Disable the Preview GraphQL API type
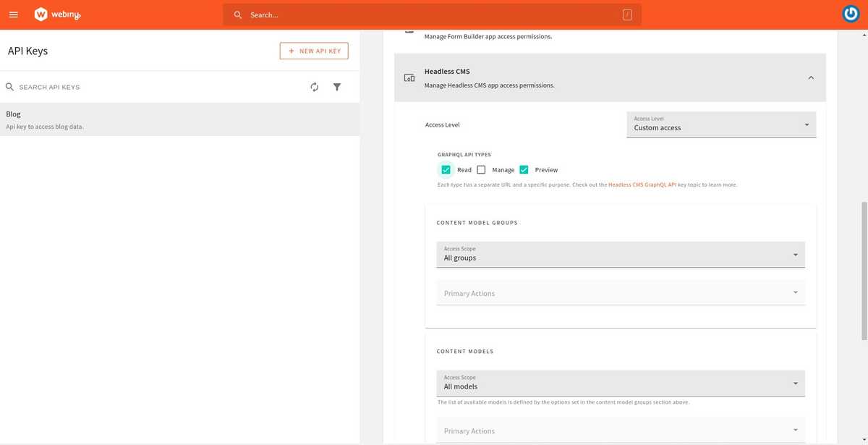This screenshot has width=868, height=445. 524,169
